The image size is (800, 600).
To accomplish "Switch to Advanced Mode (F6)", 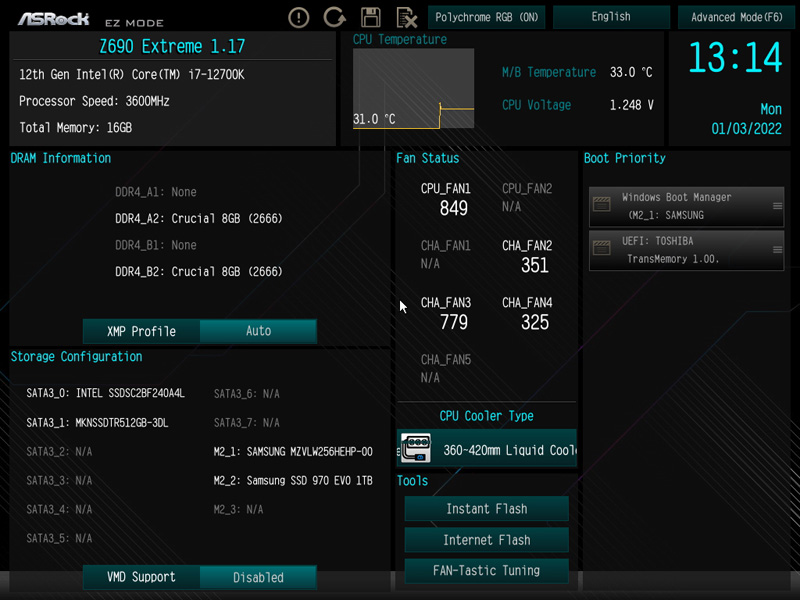I will [736, 17].
